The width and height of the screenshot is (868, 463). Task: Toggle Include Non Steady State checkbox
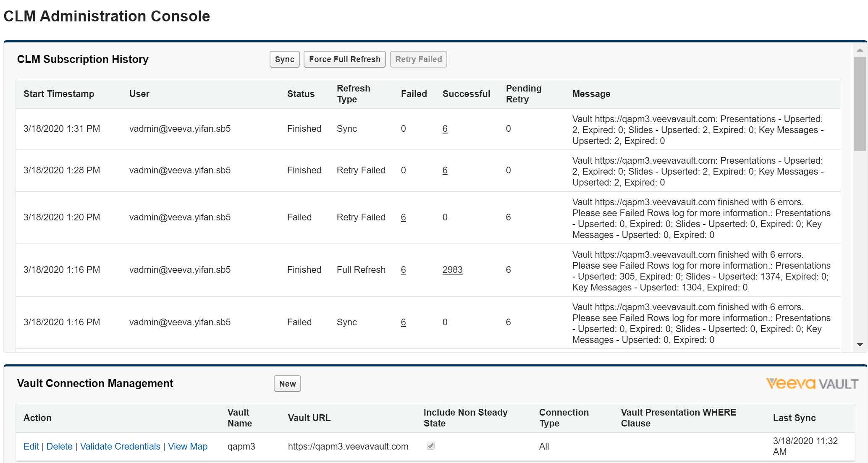pos(430,446)
